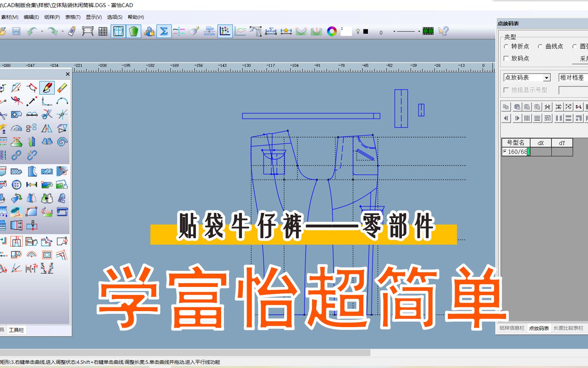Click the sigma summation icon
This screenshot has height=368, width=588.
(164, 31)
